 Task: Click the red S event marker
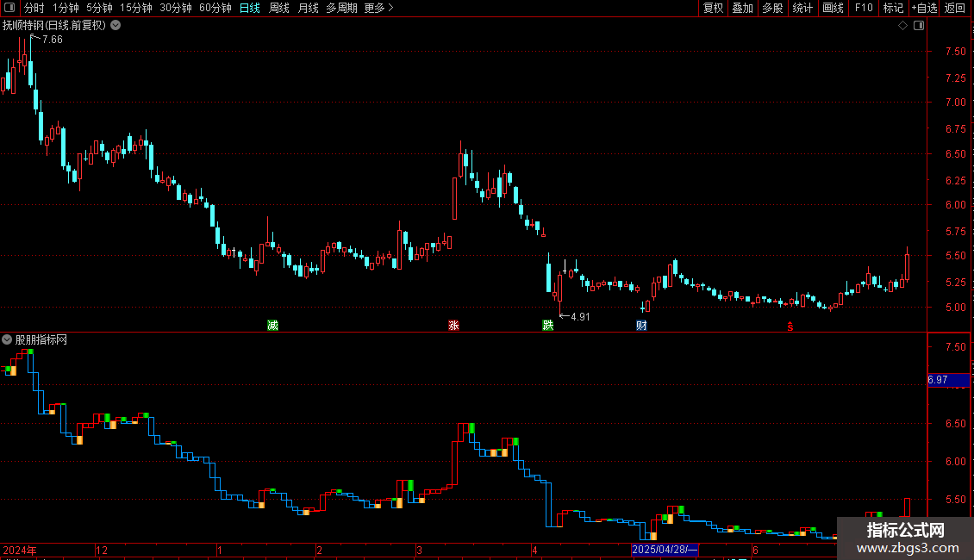790,327
